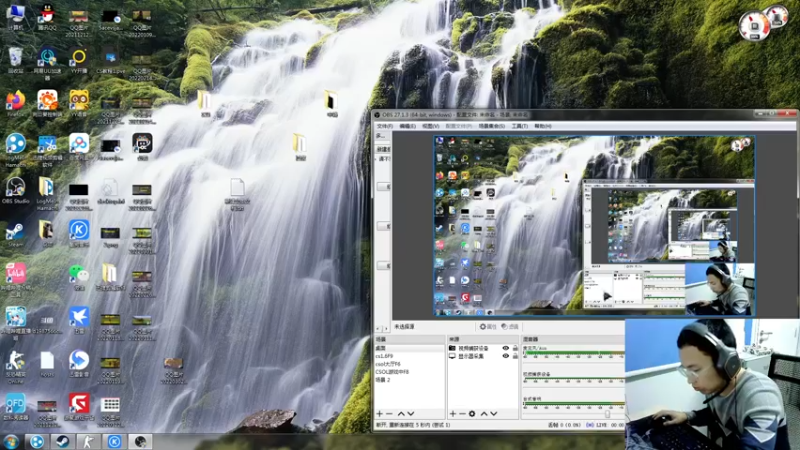Move the scene down in OBS
This screenshot has height=450, width=800.
click(x=411, y=414)
